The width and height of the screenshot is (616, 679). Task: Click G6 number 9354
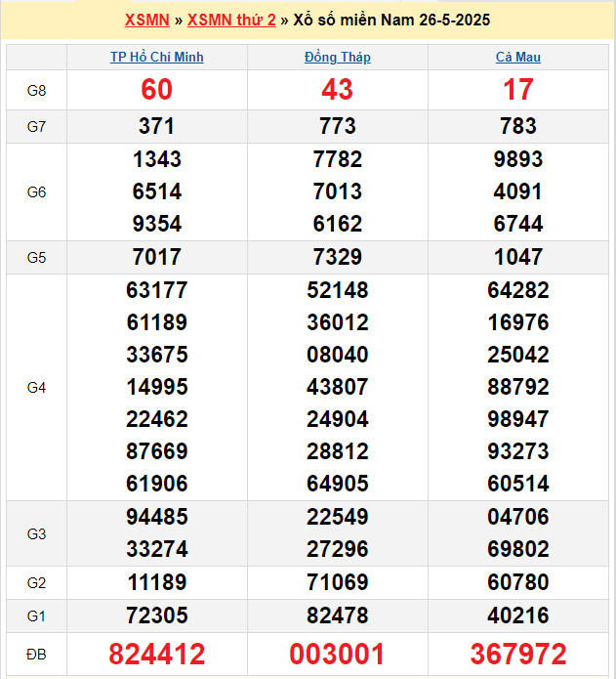click(157, 224)
